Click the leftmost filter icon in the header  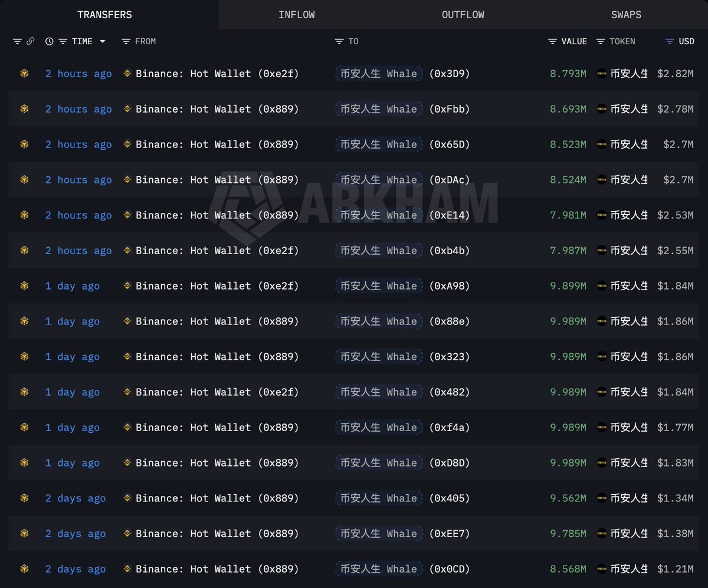(17, 41)
